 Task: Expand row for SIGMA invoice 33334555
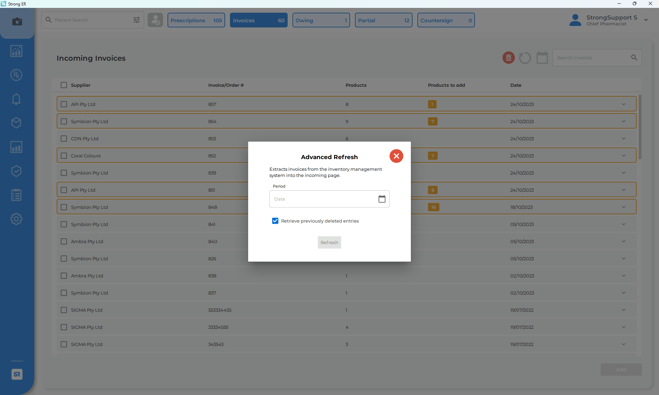624,327
